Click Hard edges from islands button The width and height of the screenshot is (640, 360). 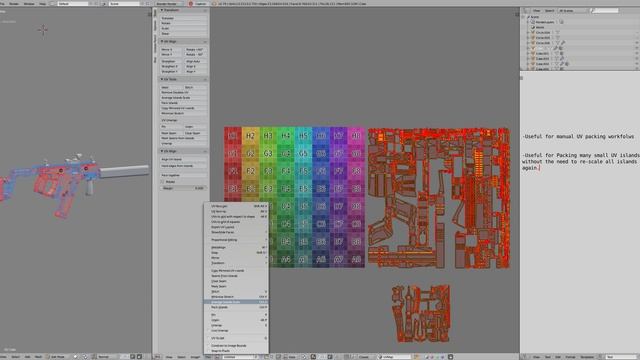click(x=183, y=166)
